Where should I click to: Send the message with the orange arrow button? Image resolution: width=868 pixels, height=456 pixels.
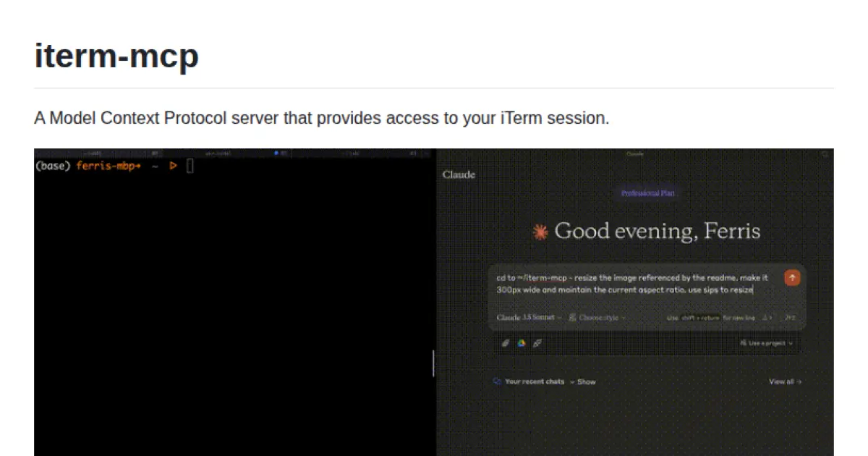point(792,278)
